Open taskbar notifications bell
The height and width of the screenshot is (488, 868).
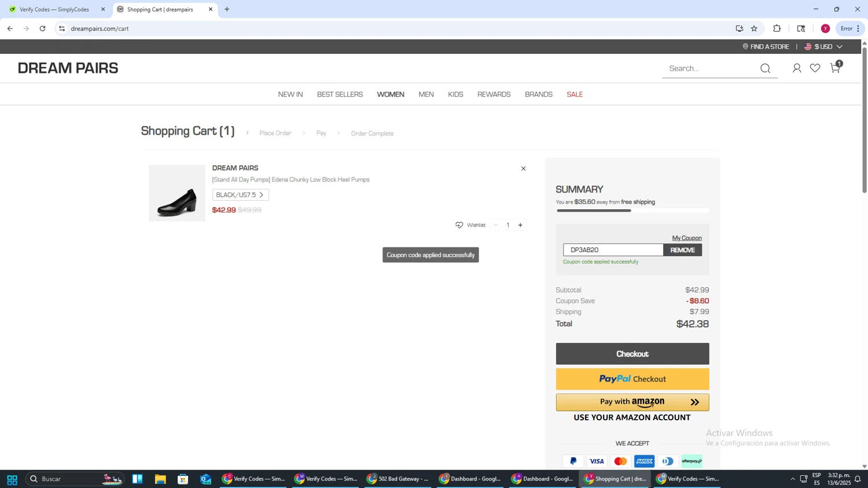point(858,479)
